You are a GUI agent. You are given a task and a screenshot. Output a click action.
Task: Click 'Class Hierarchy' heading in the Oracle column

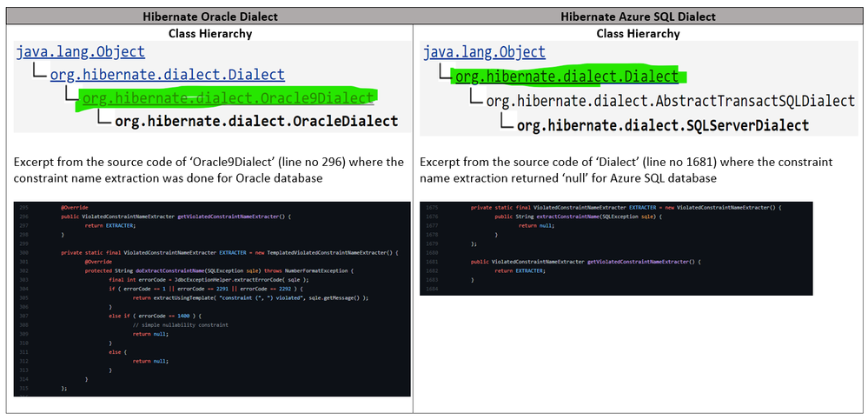[x=210, y=34]
